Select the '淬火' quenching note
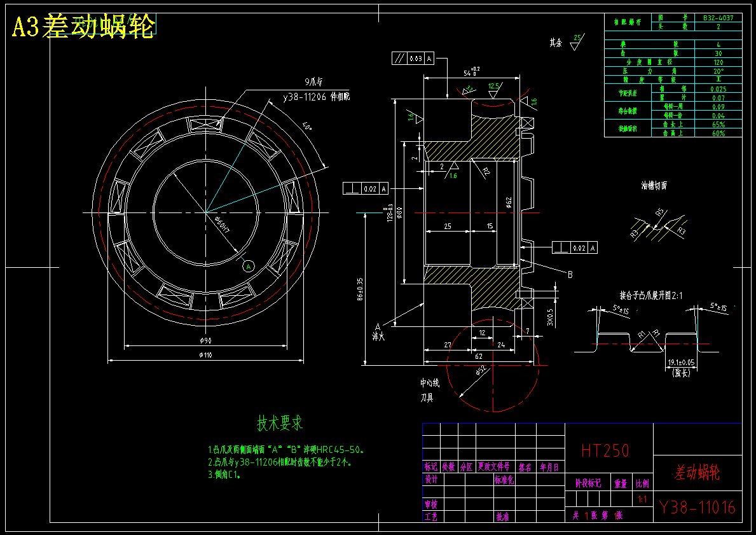 [x=378, y=337]
